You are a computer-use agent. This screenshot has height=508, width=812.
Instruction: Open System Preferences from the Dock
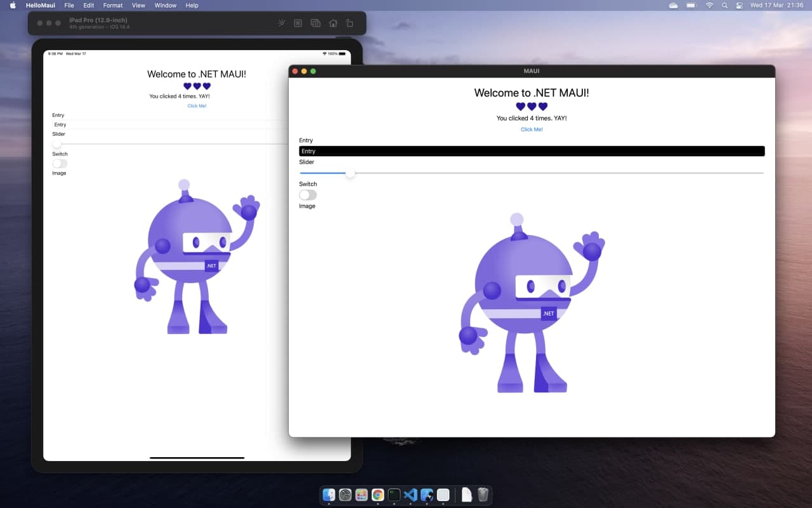pyautogui.click(x=345, y=495)
